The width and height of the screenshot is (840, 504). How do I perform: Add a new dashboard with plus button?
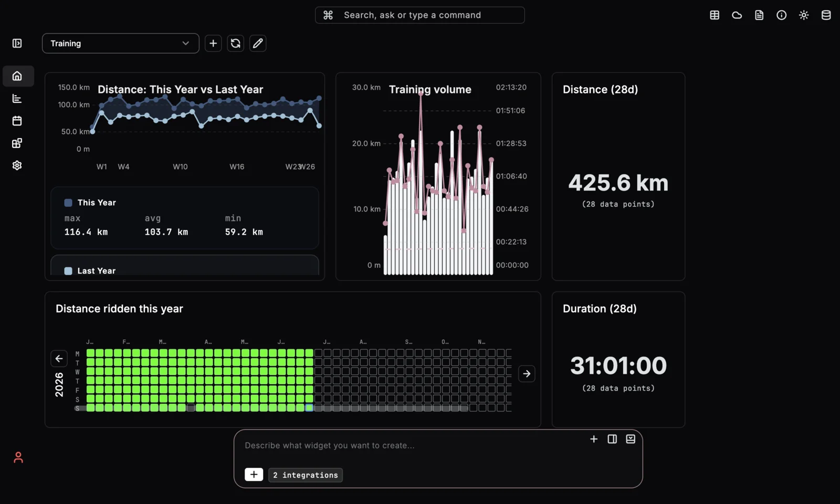tap(213, 44)
